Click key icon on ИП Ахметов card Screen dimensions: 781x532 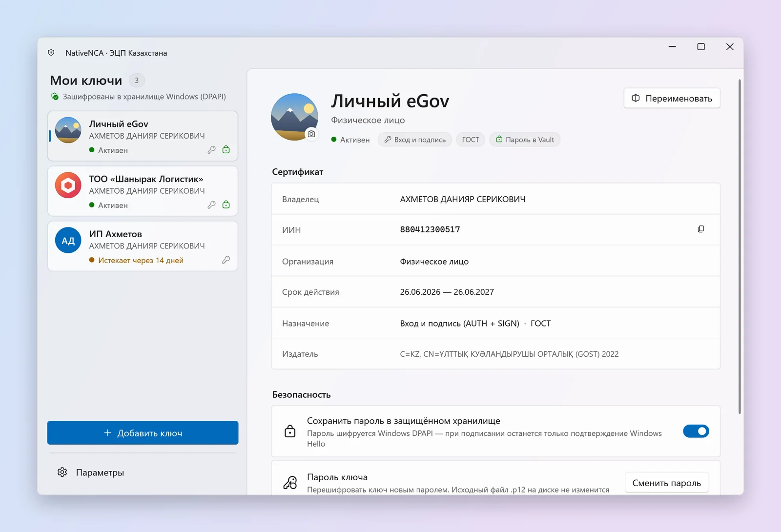[226, 260]
